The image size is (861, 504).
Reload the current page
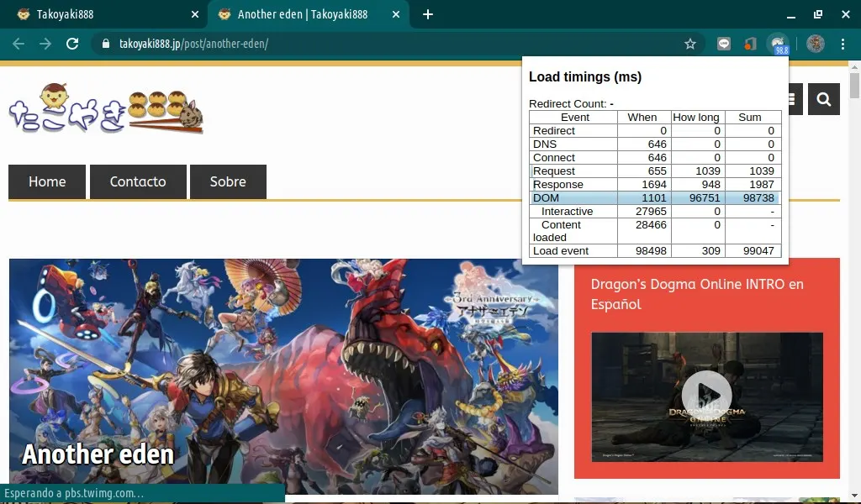click(x=72, y=44)
